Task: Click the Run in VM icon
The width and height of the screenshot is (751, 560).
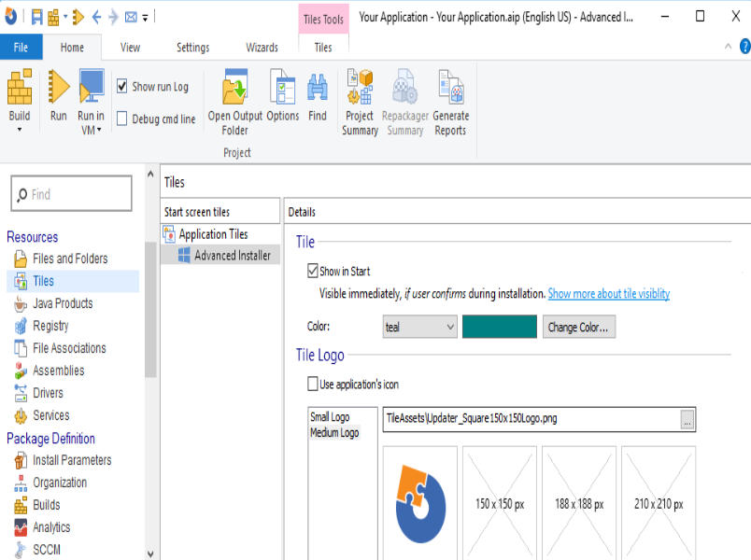Action: tap(91, 88)
